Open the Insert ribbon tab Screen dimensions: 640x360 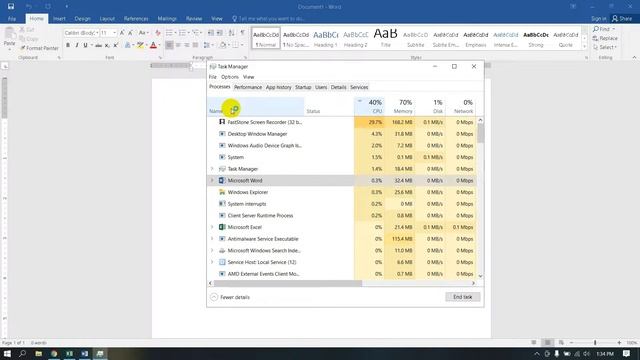[x=59, y=19]
